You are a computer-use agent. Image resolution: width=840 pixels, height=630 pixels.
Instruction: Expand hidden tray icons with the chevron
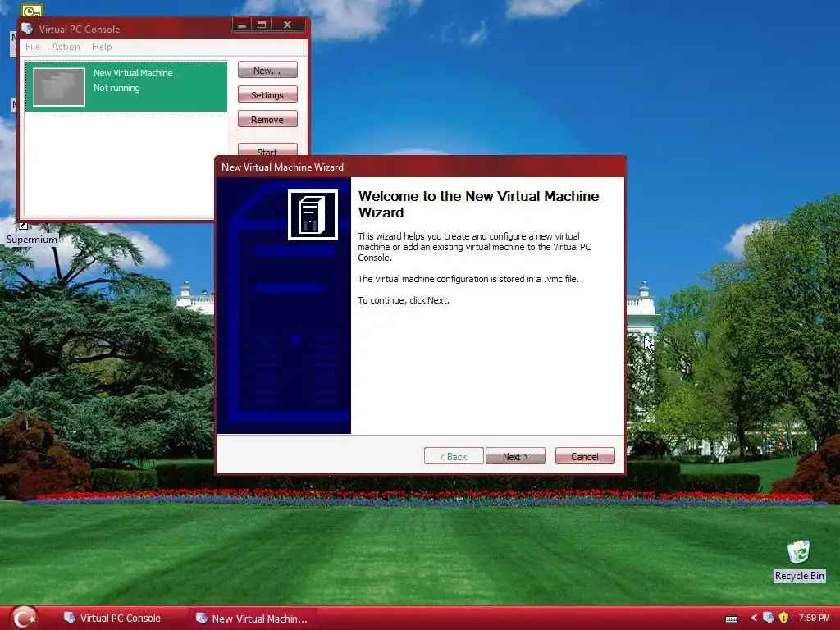[x=754, y=619]
